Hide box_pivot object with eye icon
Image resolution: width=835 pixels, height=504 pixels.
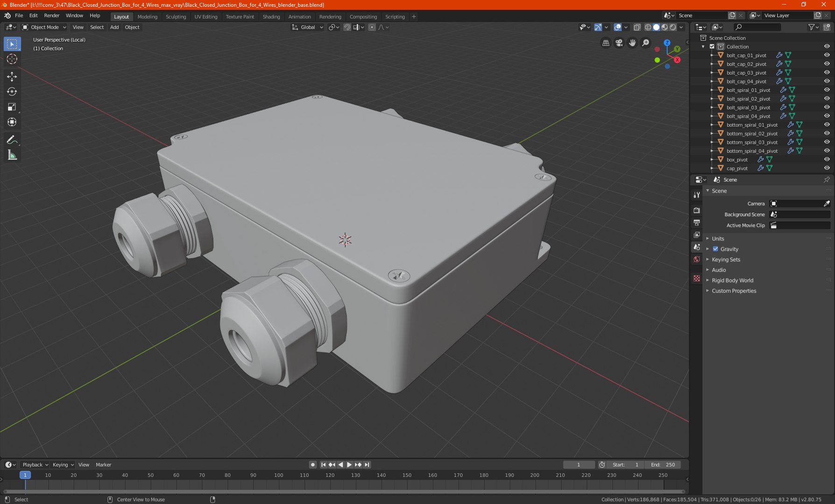click(827, 160)
